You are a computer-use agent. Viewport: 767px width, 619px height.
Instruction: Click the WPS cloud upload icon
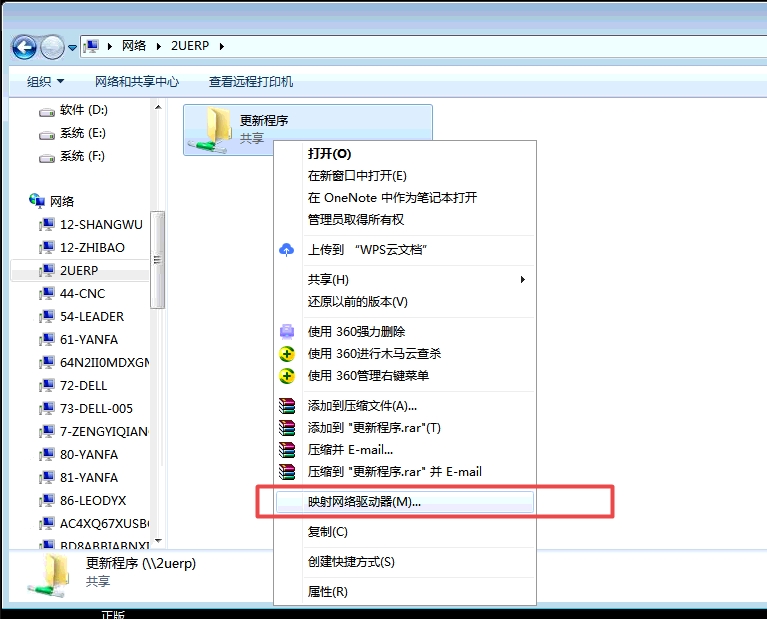click(x=287, y=250)
